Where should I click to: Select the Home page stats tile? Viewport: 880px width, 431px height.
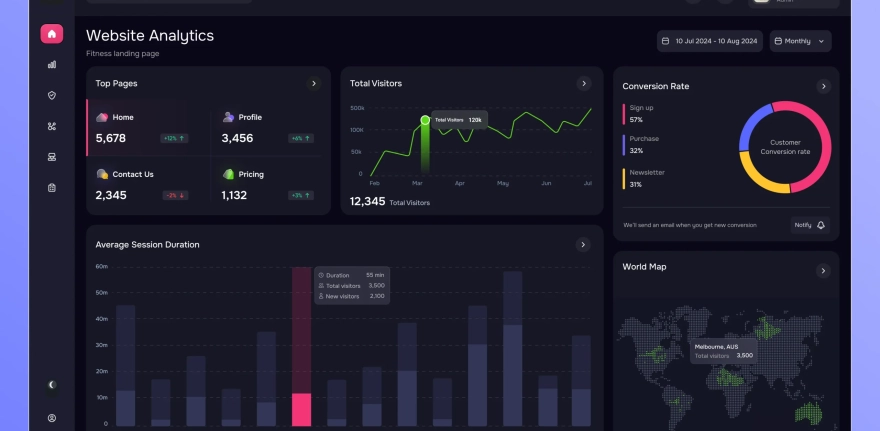click(148, 128)
